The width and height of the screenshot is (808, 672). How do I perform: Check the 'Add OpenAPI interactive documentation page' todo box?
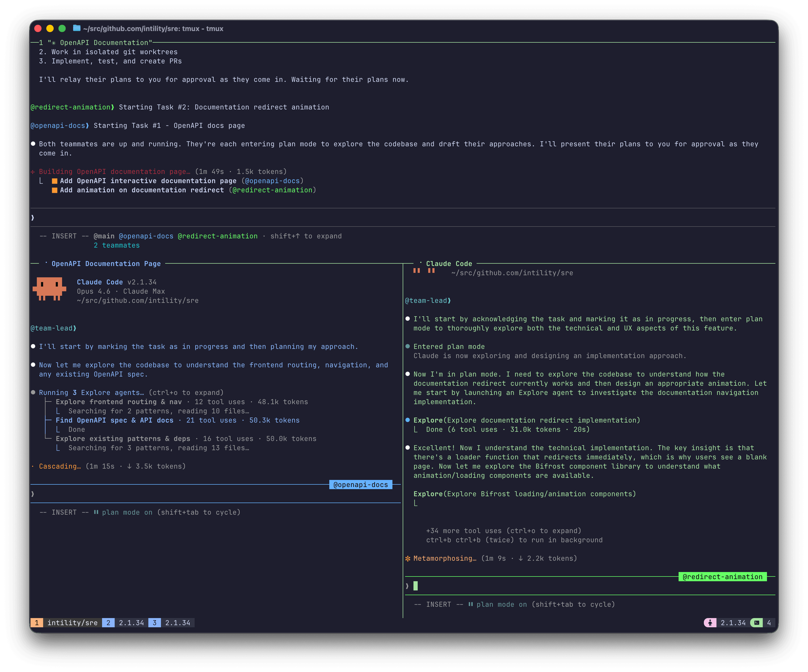[x=55, y=180]
